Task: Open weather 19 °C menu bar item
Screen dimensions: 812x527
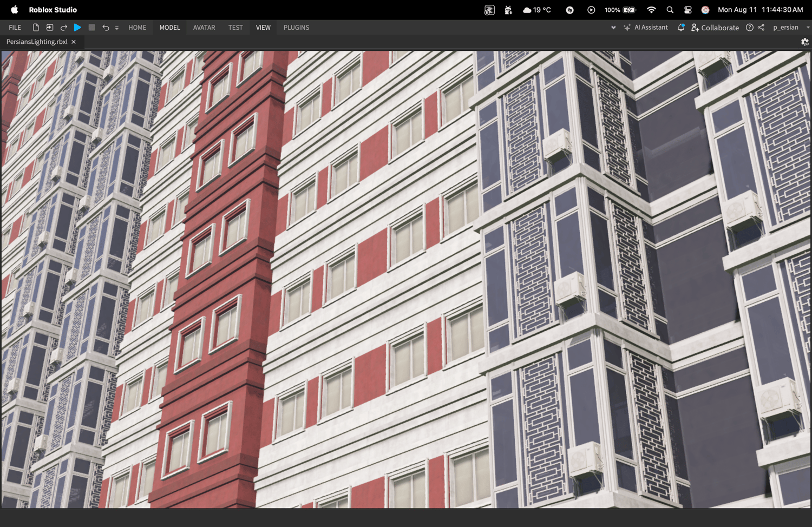Action: [537, 10]
